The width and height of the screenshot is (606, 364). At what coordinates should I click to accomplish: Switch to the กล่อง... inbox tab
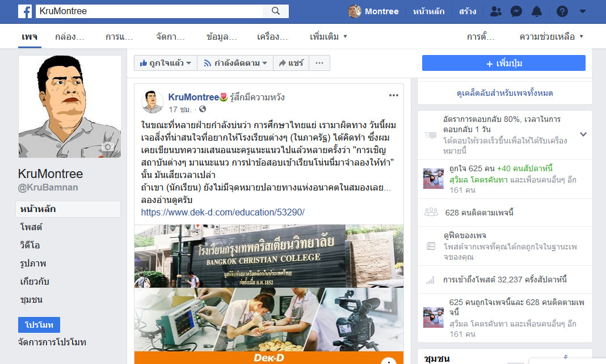click(70, 37)
